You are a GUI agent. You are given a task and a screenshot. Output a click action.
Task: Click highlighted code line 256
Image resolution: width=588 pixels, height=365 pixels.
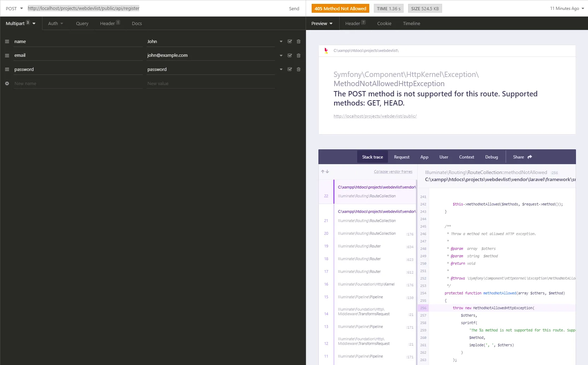(x=496, y=308)
